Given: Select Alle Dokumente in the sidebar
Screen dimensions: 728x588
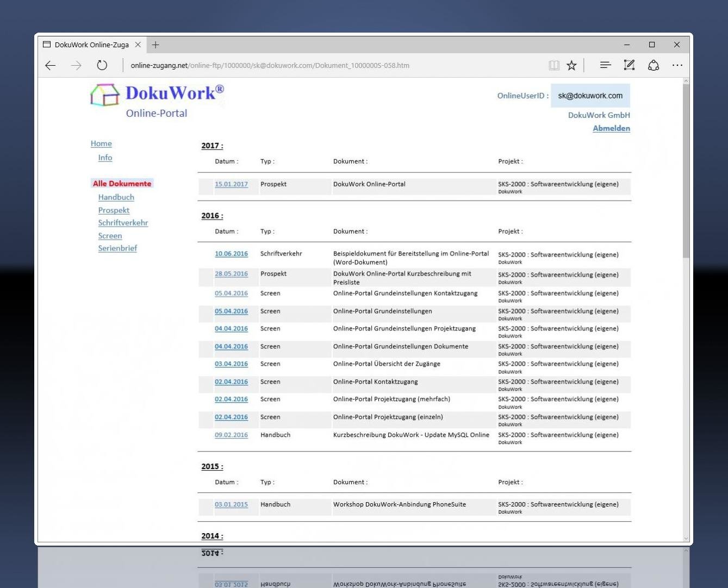Looking at the screenshot, I should pos(122,184).
